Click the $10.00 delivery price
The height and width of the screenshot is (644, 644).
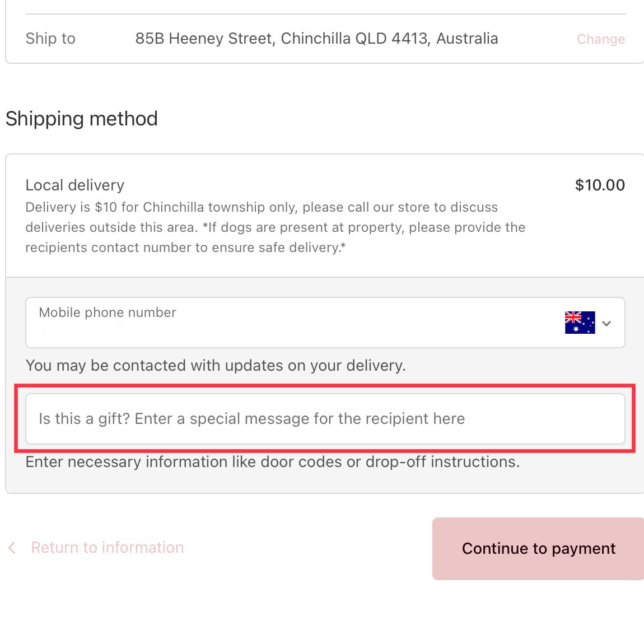(x=600, y=185)
